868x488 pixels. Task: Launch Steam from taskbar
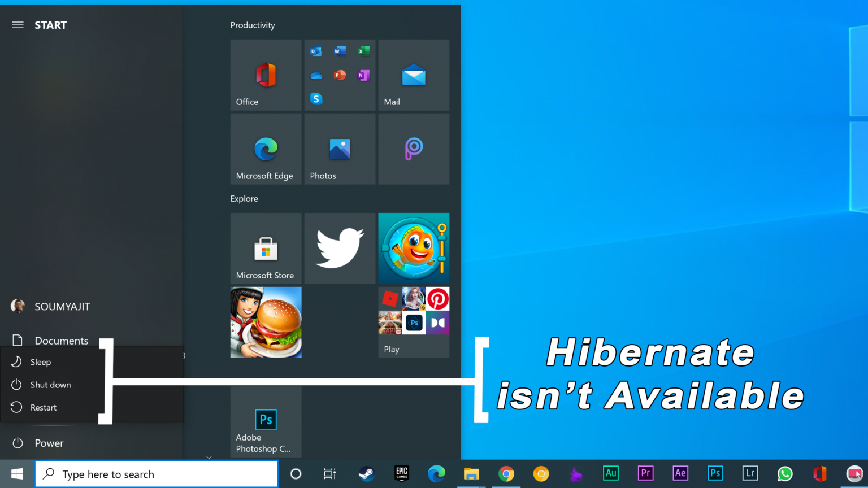pyautogui.click(x=366, y=474)
